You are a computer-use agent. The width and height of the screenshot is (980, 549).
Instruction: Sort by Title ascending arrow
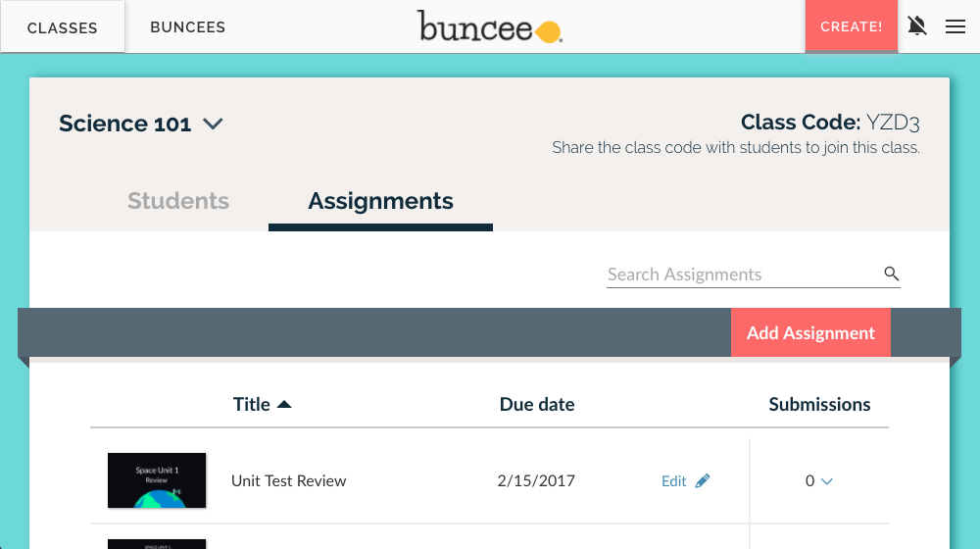[x=284, y=404]
